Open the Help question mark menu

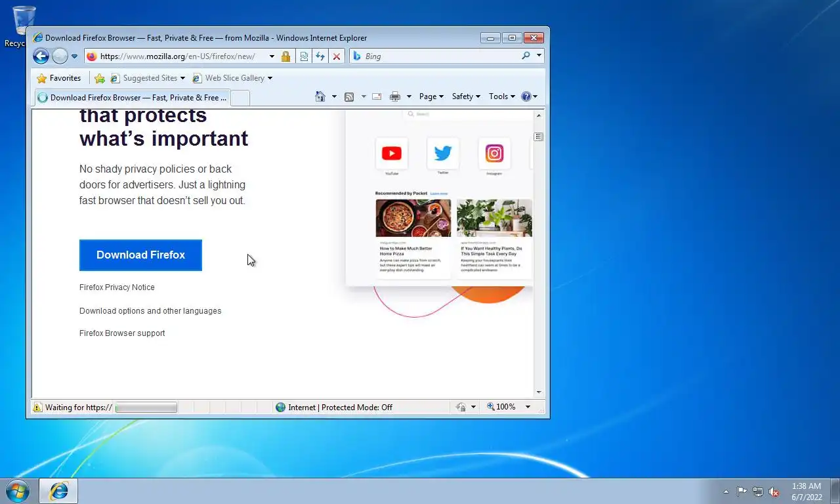coord(529,96)
